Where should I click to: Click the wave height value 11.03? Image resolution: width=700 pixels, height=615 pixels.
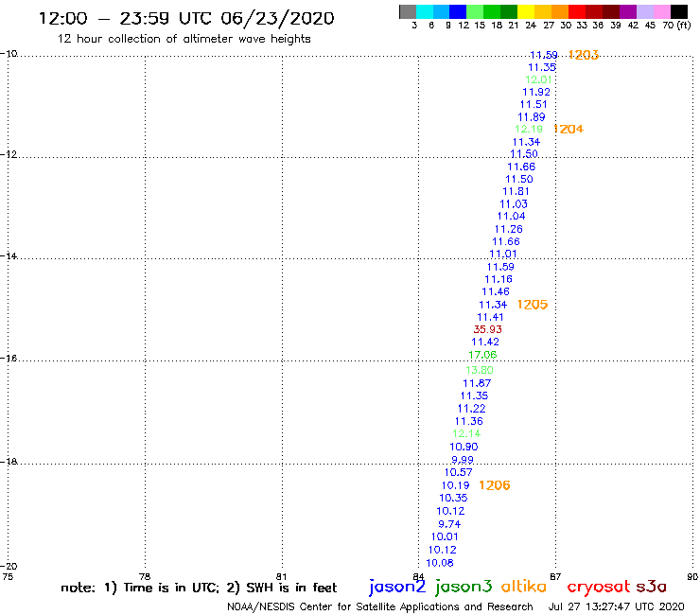514,204
